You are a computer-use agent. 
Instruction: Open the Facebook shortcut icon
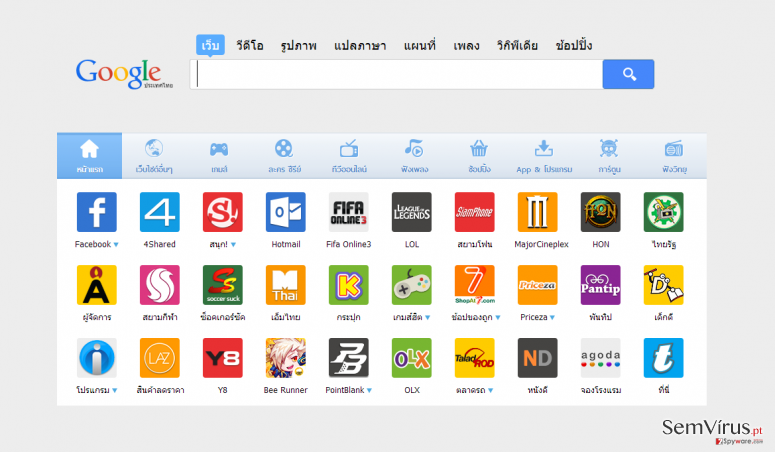pyautogui.click(x=97, y=212)
